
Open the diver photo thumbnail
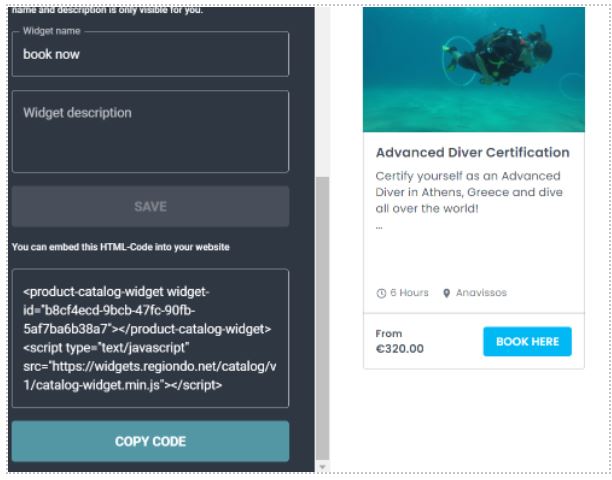[474, 69]
